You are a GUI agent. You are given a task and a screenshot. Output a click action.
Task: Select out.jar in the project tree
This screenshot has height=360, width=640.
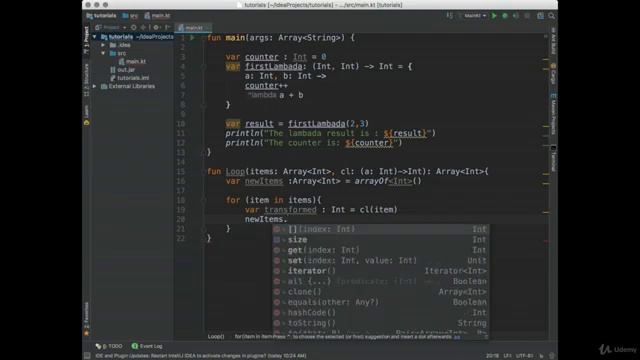tap(122, 69)
